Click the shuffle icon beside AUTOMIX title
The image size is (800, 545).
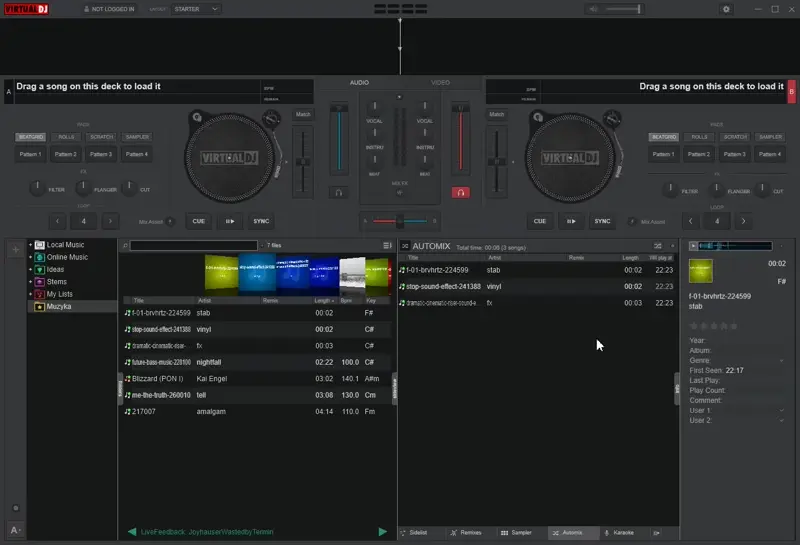(405, 246)
